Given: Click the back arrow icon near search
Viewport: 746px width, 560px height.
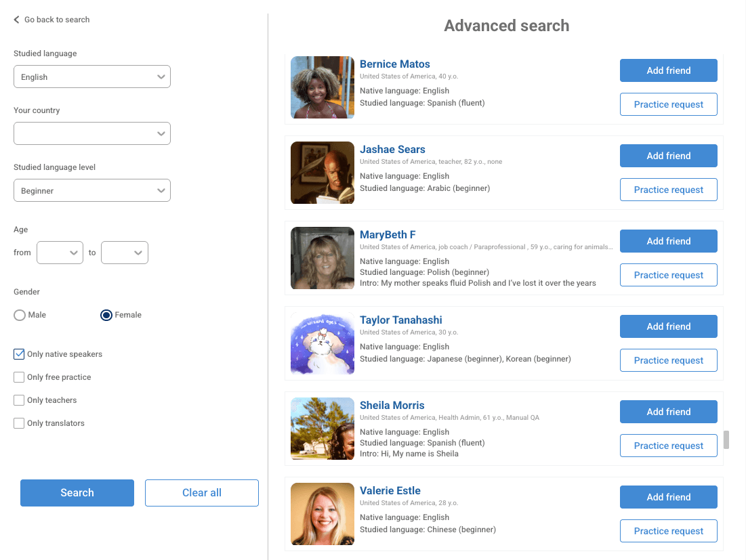Looking at the screenshot, I should [x=17, y=20].
